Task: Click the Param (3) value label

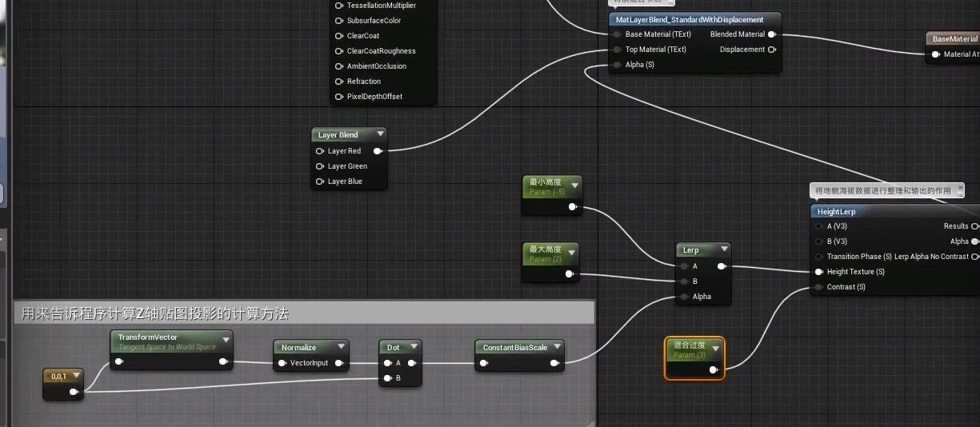Action: [689, 354]
